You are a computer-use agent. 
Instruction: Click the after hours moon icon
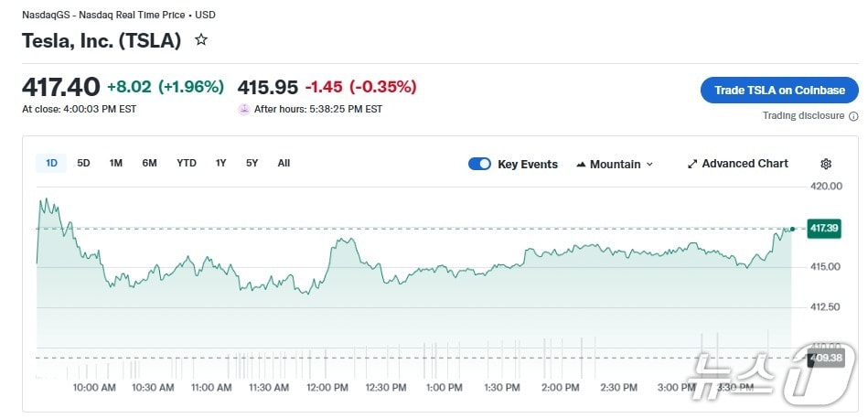(244, 109)
